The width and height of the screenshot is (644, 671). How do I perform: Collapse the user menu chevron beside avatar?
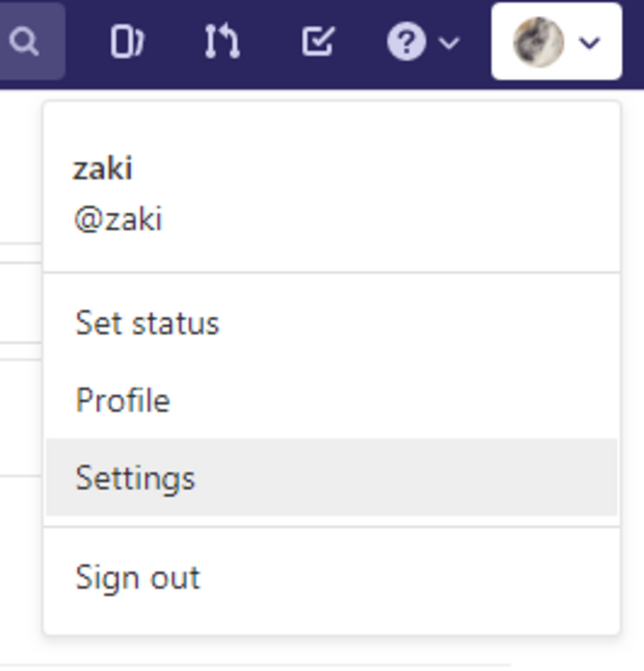point(590,43)
